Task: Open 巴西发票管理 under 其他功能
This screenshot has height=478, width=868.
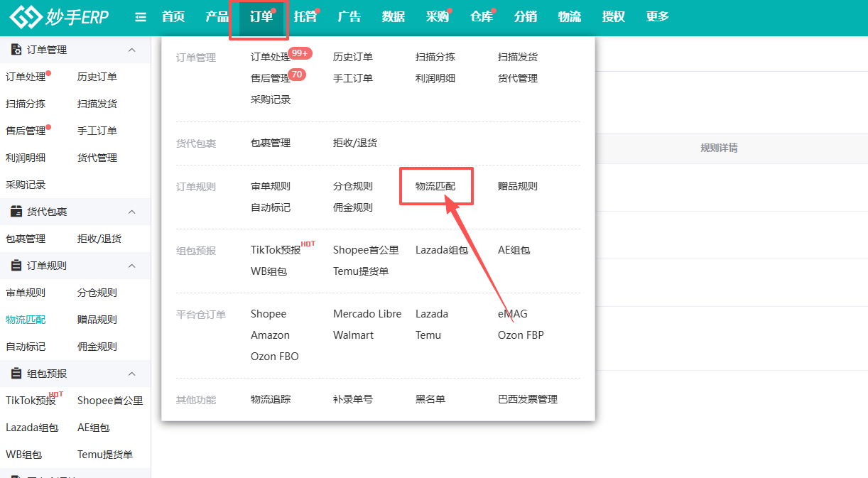Action: point(528,399)
